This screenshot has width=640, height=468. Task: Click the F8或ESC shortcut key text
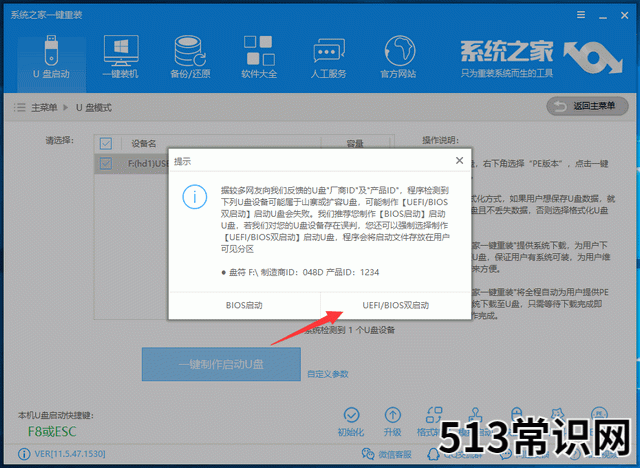(x=52, y=431)
